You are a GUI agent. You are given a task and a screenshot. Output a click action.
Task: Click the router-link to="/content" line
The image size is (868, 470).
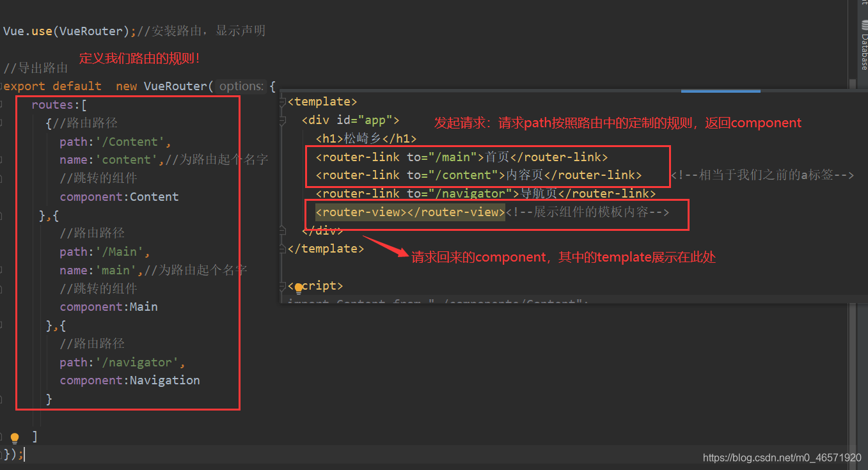pos(478,175)
